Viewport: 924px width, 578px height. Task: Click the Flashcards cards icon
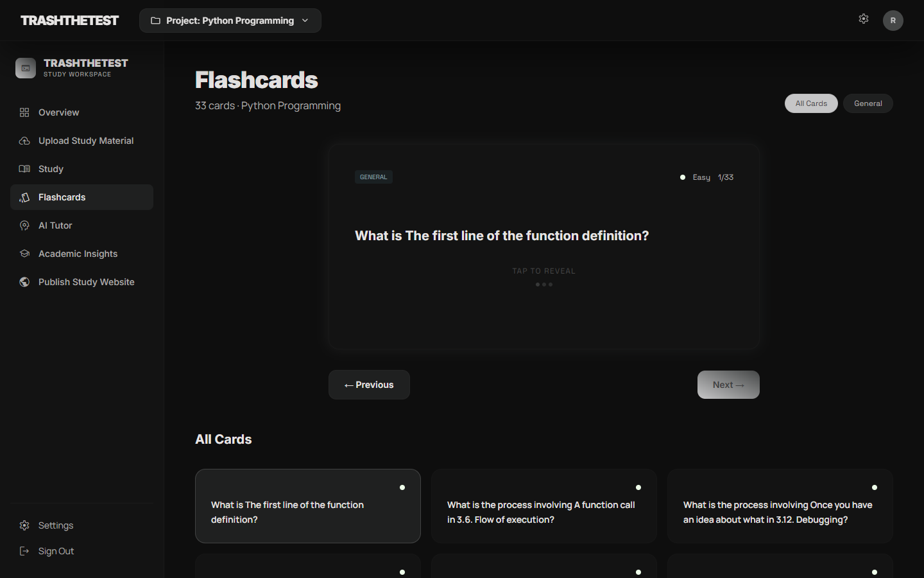click(x=24, y=197)
